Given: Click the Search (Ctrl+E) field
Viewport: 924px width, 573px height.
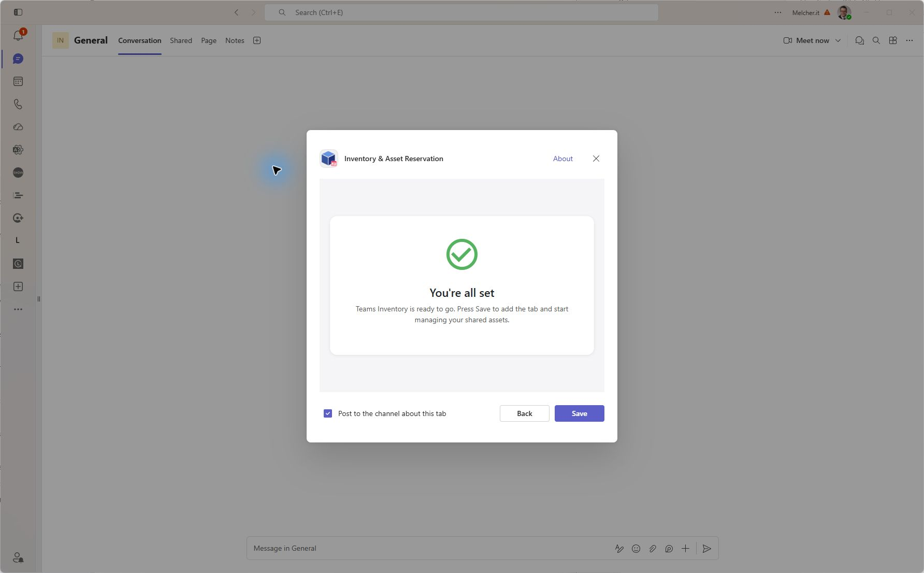Looking at the screenshot, I should pos(461,12).
